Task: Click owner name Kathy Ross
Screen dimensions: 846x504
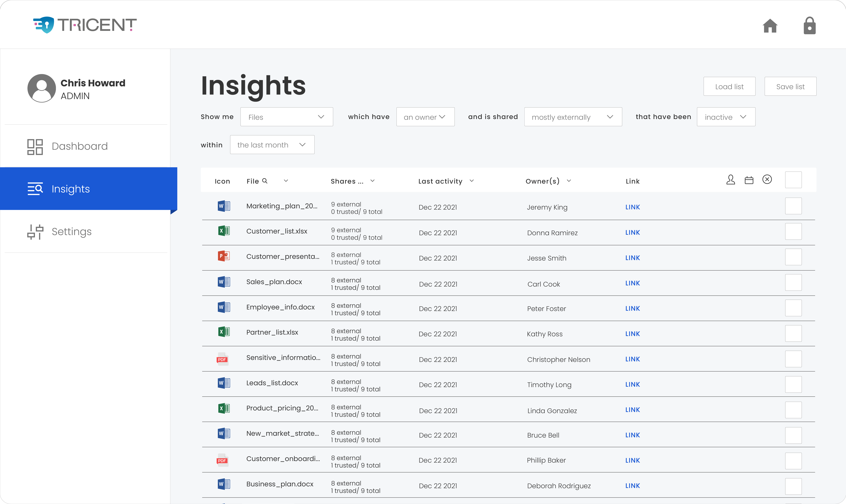Action: [545, 334]
